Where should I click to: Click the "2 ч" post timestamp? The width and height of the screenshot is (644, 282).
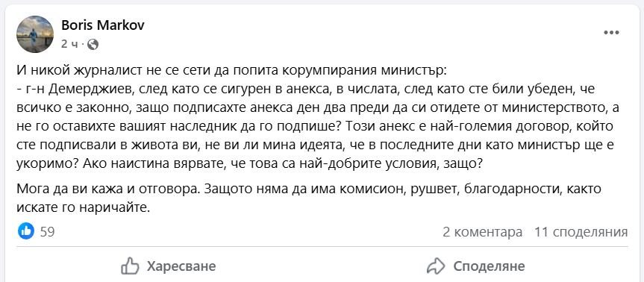pyautogui.click(x=69, y=44)
